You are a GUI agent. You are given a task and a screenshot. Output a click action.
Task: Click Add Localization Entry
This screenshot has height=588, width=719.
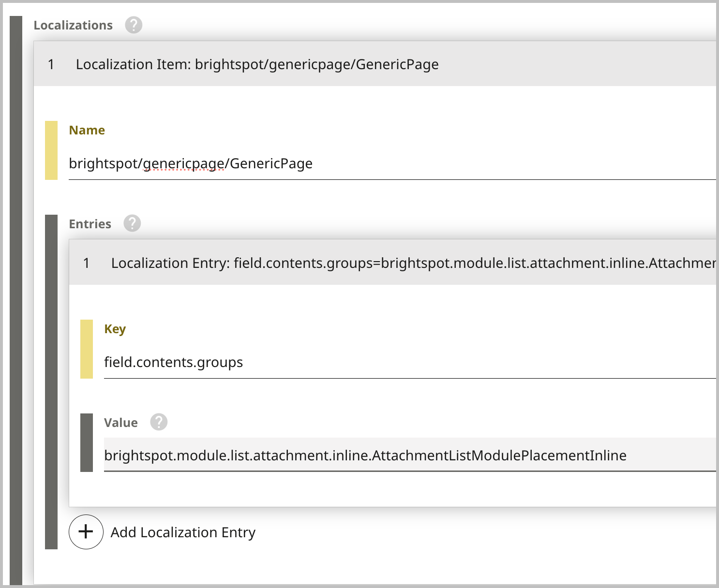[x=183, y=532]
